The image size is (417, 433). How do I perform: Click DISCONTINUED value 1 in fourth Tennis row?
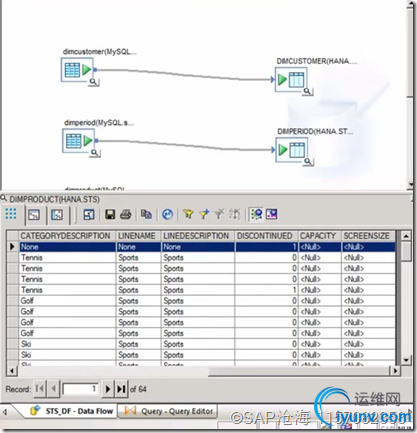tap(266, 290)
